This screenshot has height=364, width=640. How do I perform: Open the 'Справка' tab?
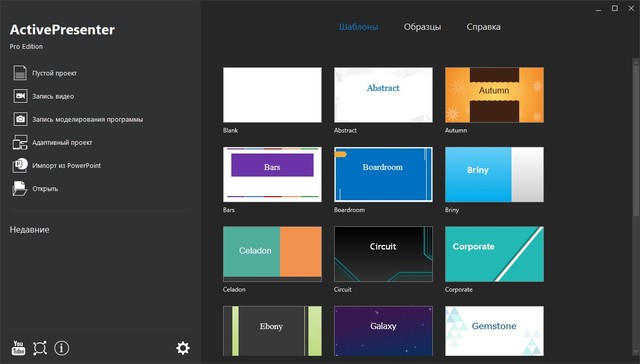(x=483, y=27)
